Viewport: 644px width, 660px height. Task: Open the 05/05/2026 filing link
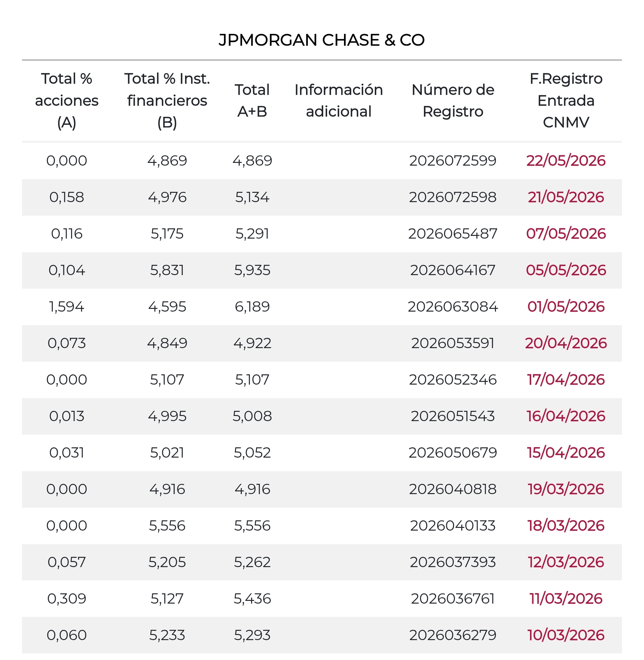(x=566, y=270)
